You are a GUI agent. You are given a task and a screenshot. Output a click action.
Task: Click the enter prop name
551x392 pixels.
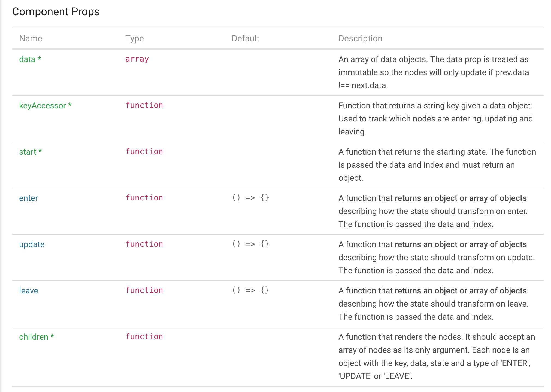28,198
